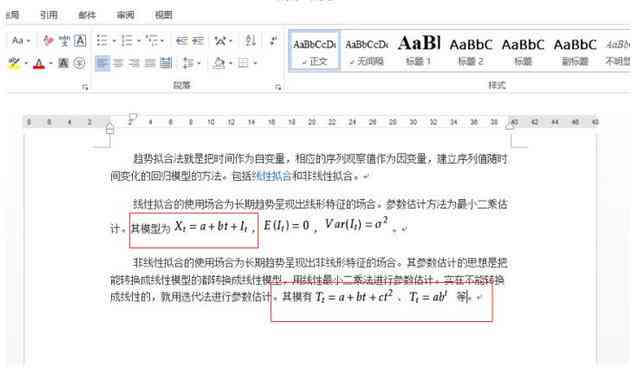Image resolution: width=640 pixels, height=369 pixels.
Task: Apply the 副标题 style
Action: pos(575,51)
